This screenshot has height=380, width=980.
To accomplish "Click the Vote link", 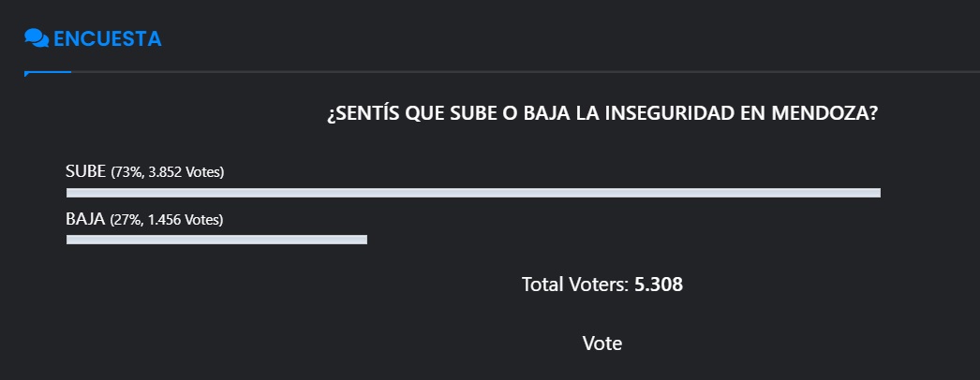I will click(601, 343).
